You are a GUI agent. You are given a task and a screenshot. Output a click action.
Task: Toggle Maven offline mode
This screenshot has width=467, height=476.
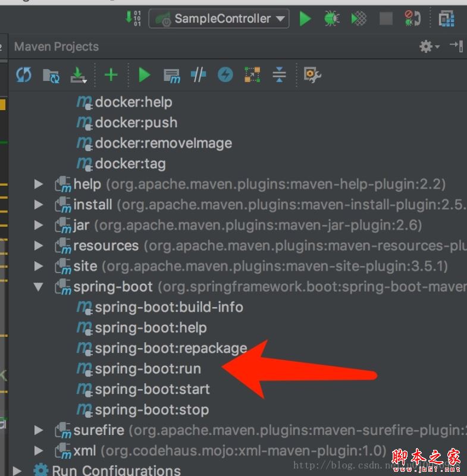(199, 75)
